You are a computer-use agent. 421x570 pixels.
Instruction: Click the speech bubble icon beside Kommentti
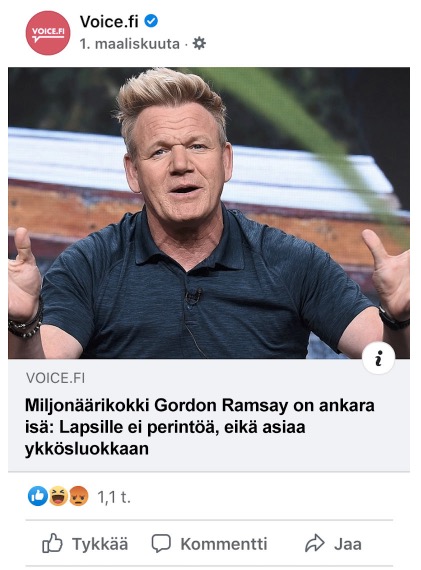click(161, 544)
